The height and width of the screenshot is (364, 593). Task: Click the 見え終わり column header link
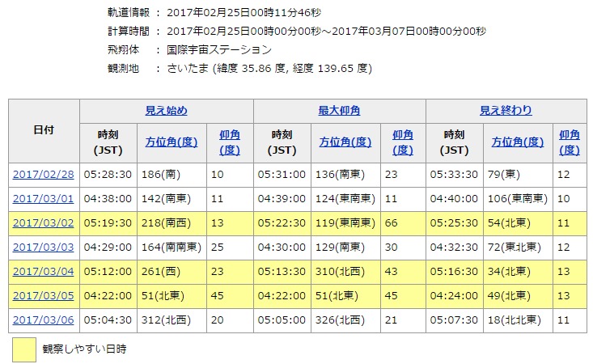click(x=506, y=111)
